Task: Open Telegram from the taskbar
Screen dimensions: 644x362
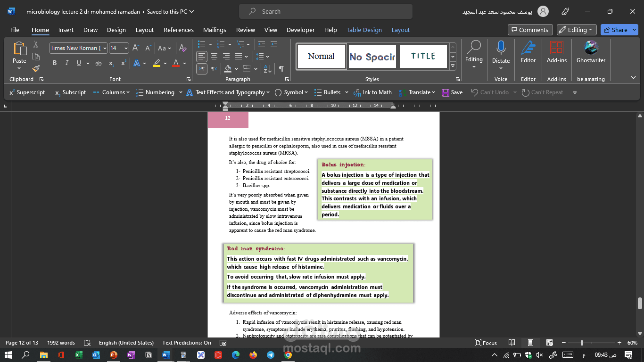Action: (x=271, y=355)
